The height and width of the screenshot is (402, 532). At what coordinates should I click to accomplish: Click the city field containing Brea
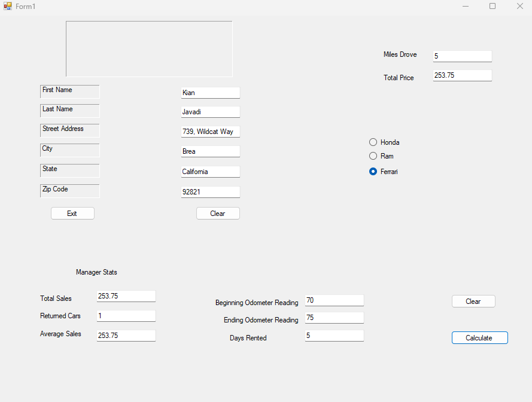(x=210, y=151)
